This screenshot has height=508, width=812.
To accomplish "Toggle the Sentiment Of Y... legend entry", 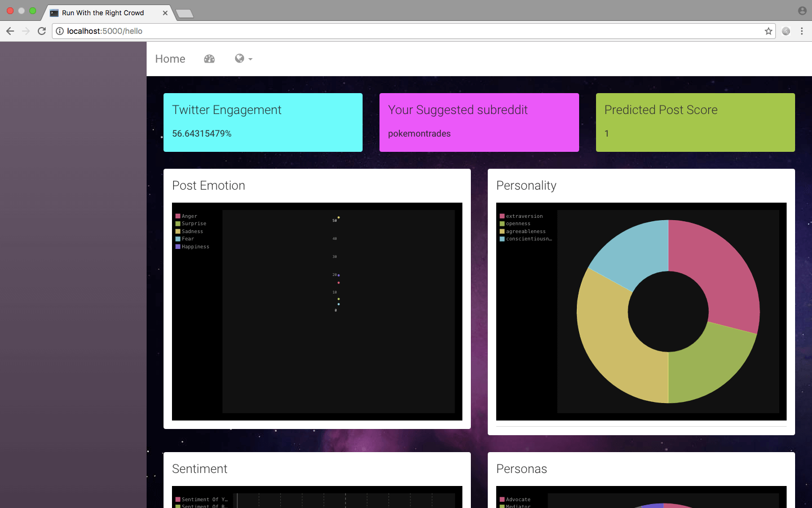I will pos(202,500).
